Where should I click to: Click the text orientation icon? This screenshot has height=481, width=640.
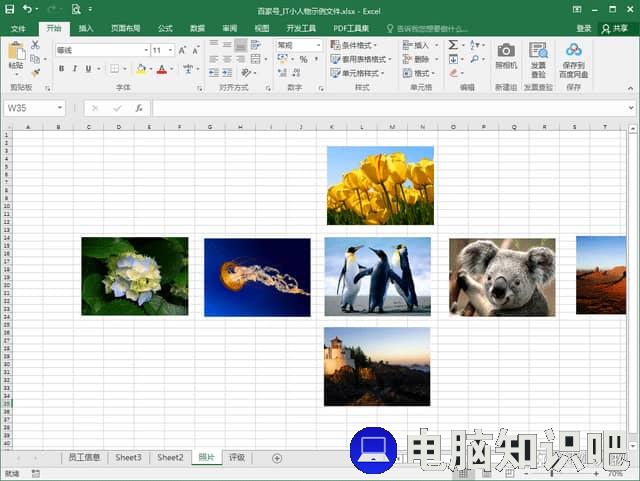point(246,73)
